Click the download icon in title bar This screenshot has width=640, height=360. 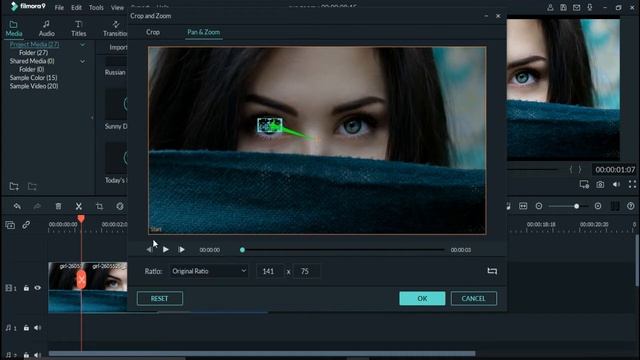(x=590, y=7)
